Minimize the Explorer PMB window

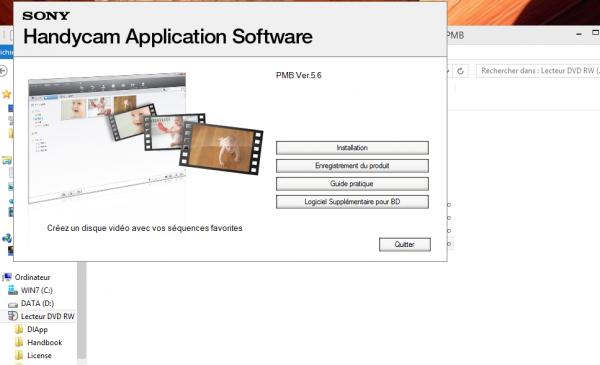coord(579,34)
